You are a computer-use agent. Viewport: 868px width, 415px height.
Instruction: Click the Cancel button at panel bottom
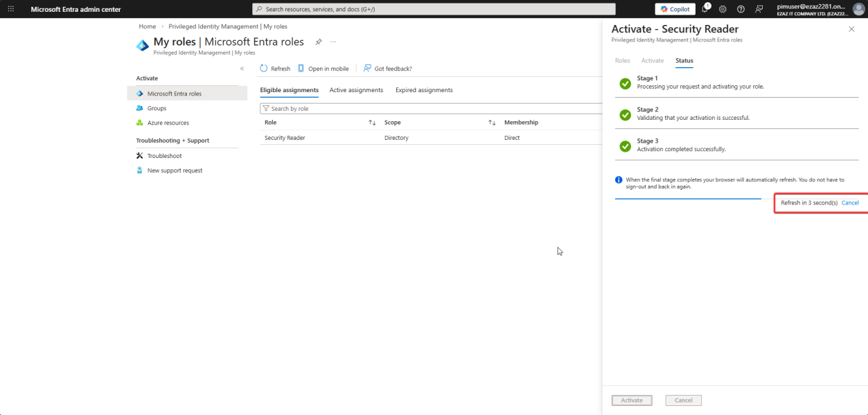(684, 400)
